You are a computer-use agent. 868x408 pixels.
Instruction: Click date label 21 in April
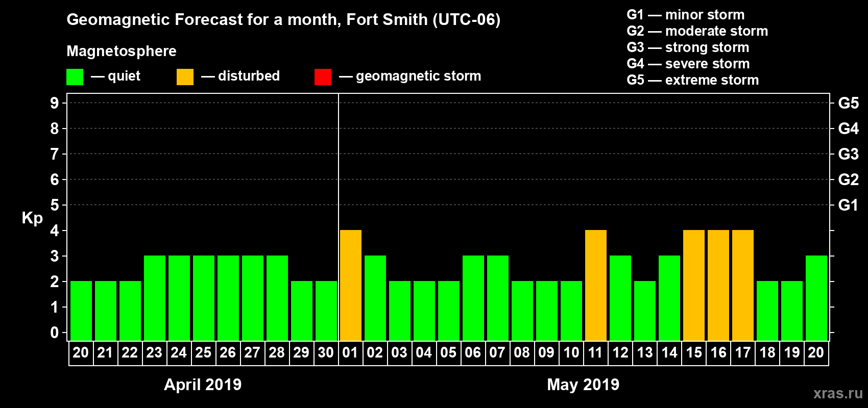point(105,353)
